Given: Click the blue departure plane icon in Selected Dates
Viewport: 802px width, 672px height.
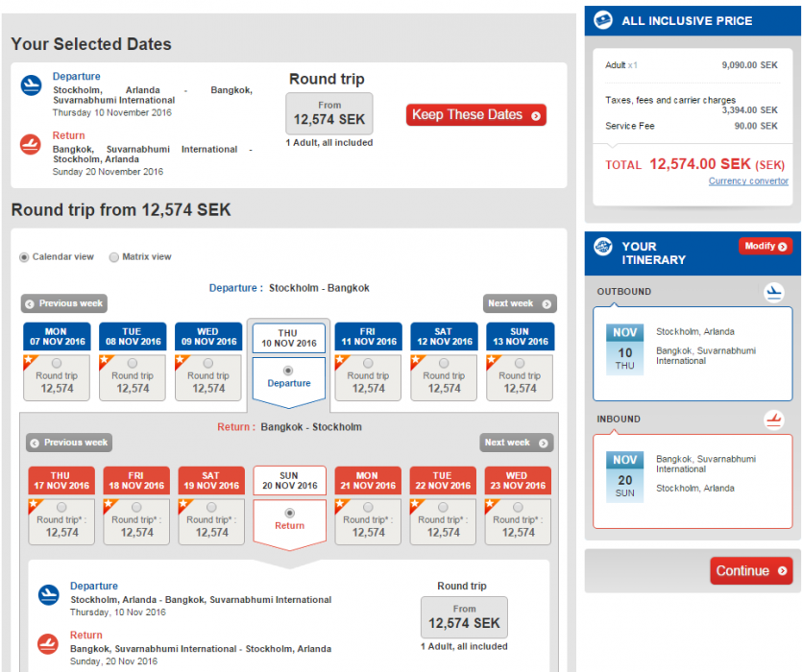Looking at the screenshot, I should (x=32, y=86).
